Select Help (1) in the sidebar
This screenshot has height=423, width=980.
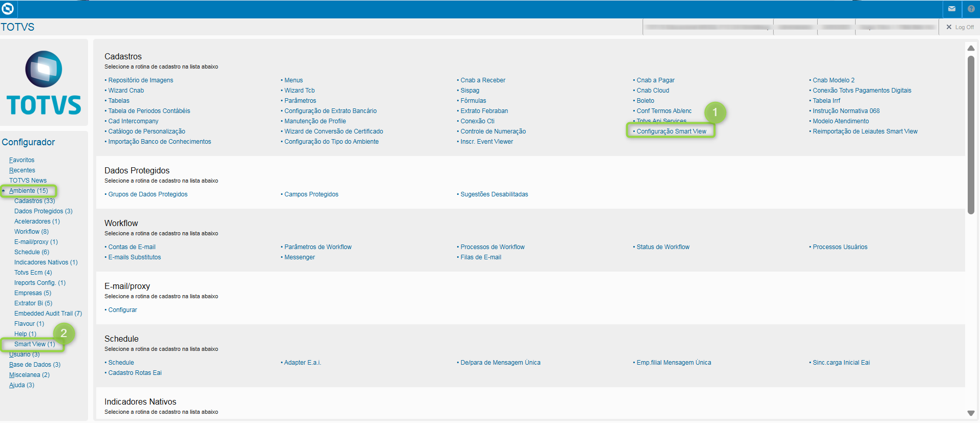[25, 334]
